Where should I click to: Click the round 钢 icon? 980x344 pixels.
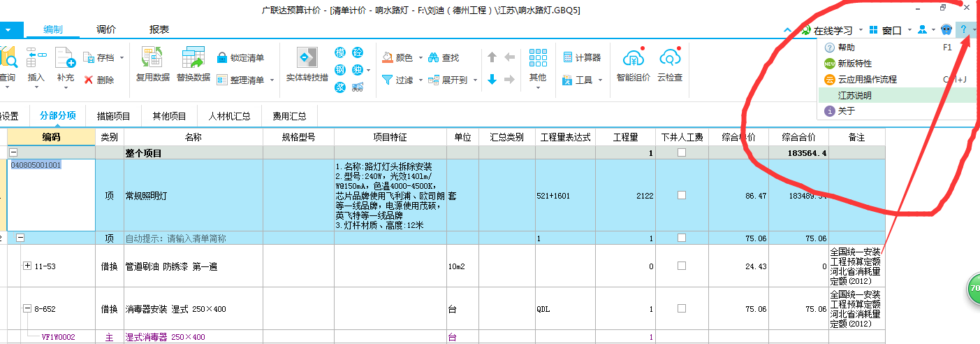click(x=340, y=70)
